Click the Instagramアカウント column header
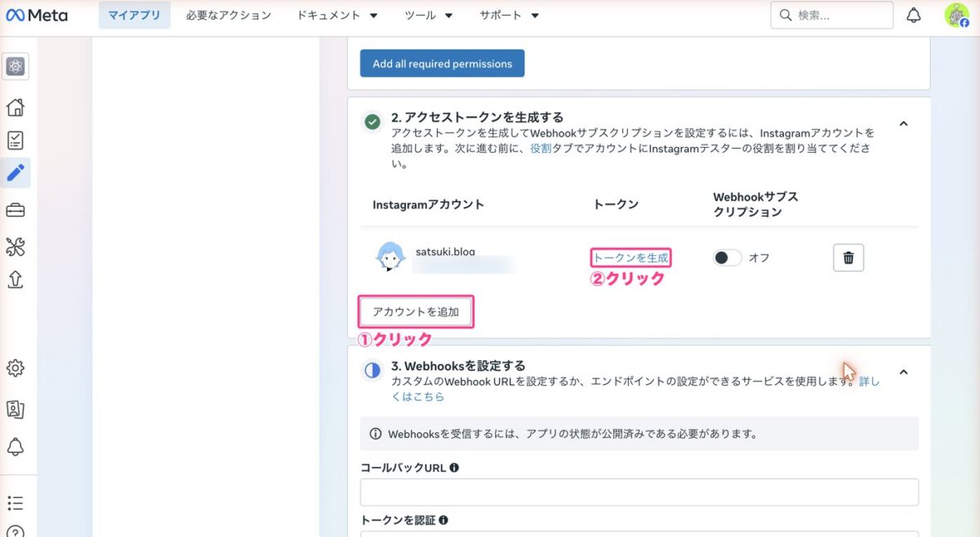The image size is (980, 537). pyautogui.click(x=428, y=204)
